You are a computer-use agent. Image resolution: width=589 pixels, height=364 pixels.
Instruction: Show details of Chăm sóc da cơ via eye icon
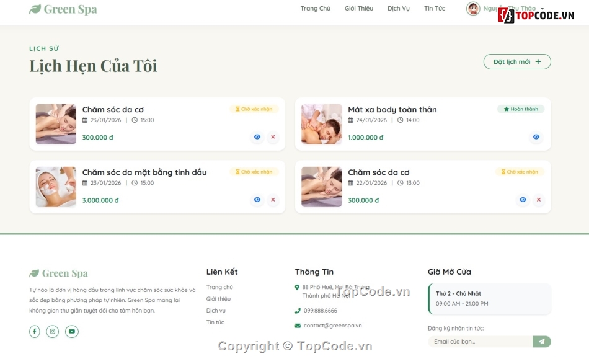pyautogui.click(x=257, y=137)
